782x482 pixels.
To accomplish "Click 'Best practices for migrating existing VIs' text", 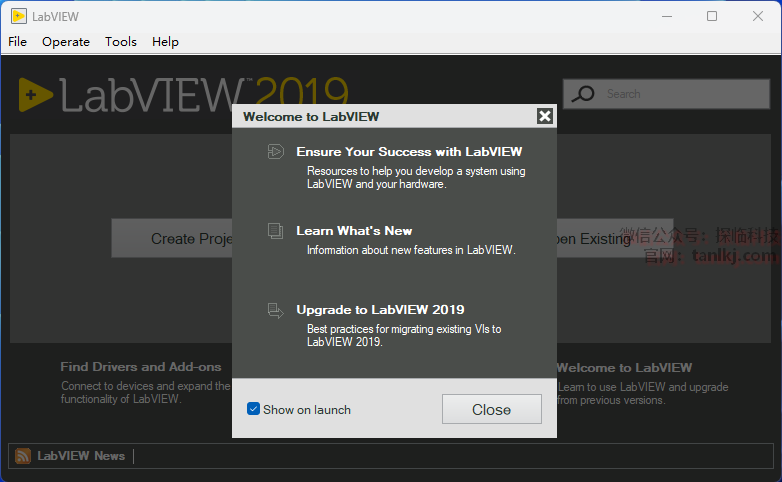I will 404,335.
